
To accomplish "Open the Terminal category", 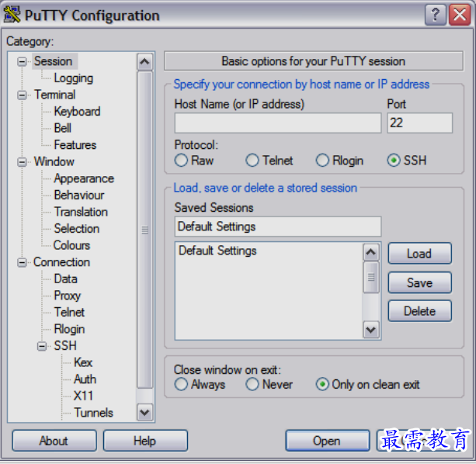I will pos(54,95).
